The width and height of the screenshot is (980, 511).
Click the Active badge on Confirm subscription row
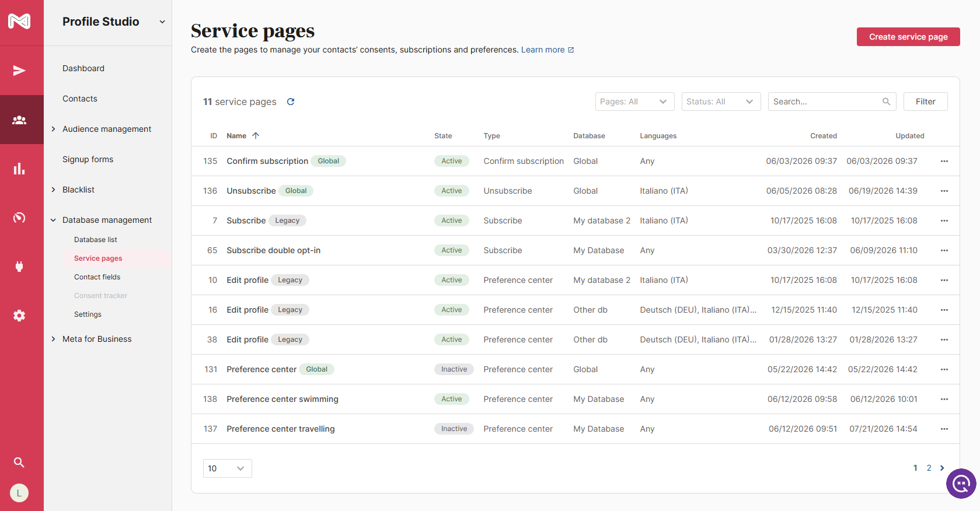click(452, 161)
